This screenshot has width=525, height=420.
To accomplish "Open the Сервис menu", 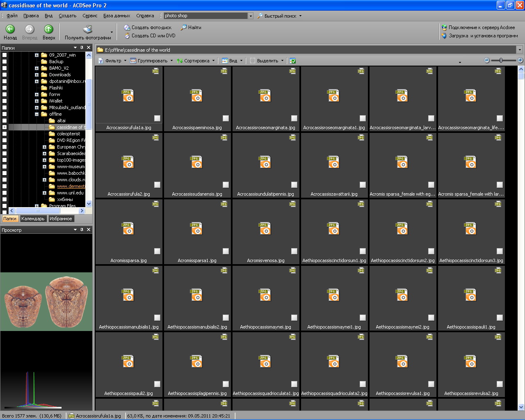I will (90, 16).
